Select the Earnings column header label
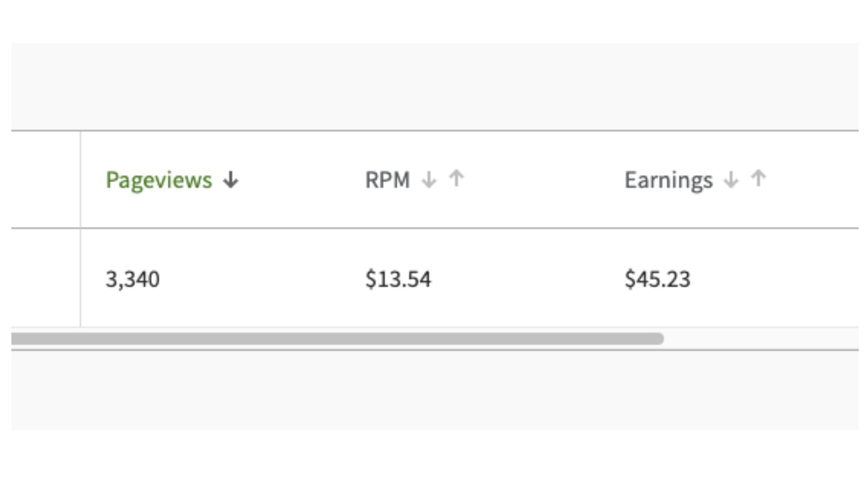Viewport: 868px width, 488px height. pyautogui.click(x=668, y=180)
